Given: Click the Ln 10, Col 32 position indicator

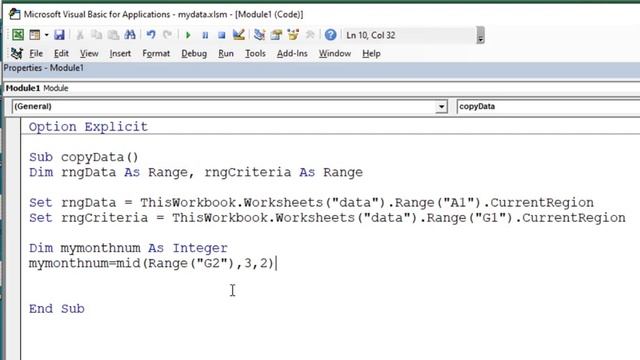Looking at the screenshot, I should [371, 35].
